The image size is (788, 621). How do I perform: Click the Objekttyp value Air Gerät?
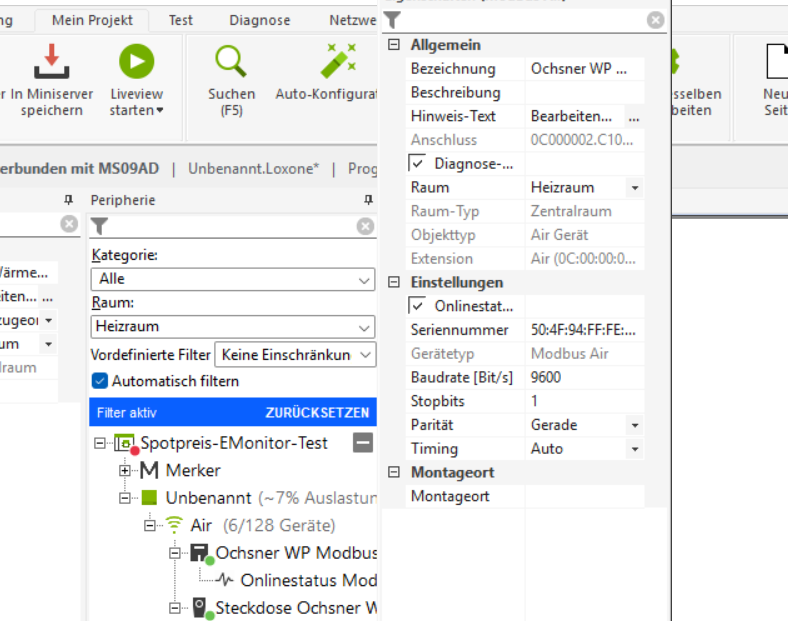[559, 235]
